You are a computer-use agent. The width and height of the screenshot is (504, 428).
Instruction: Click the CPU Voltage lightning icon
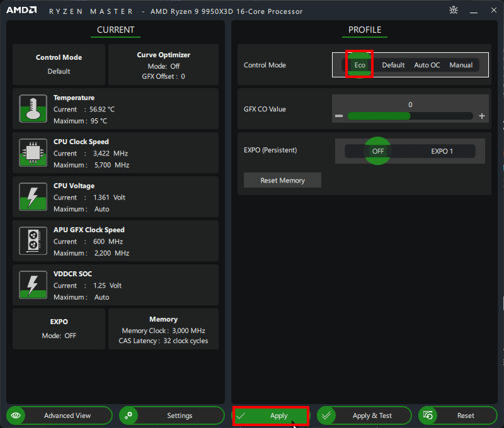point(33,196)
